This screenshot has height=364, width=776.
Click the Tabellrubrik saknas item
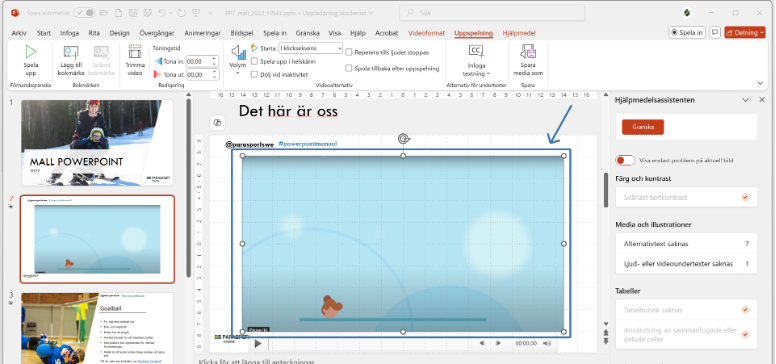coord(686,310)
